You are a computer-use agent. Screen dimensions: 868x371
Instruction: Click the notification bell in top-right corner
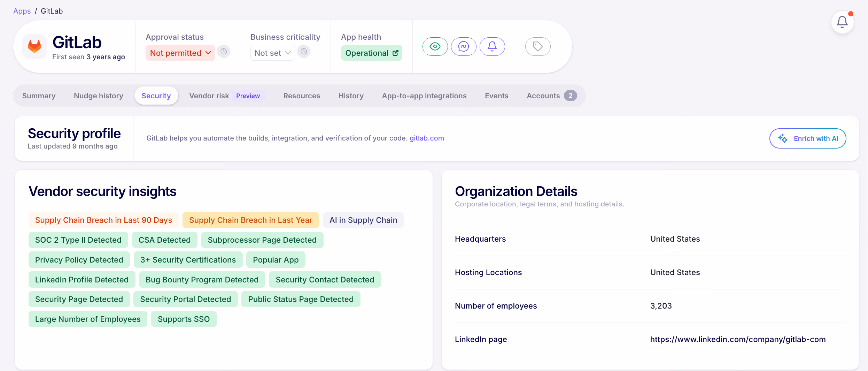pos(842,22)
